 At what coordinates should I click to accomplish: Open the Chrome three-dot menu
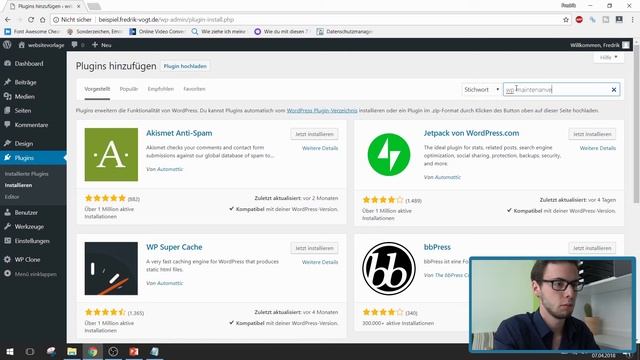coord(632,20)
